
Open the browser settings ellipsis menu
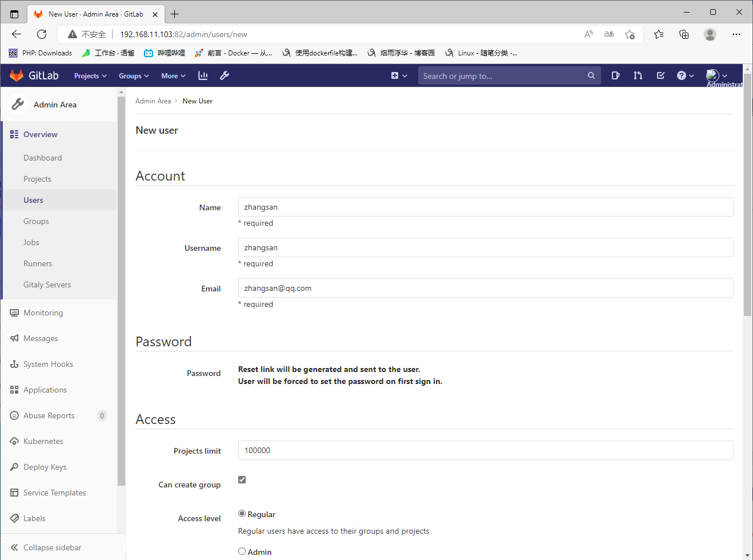pyautogui.click(x=736, y=34)
